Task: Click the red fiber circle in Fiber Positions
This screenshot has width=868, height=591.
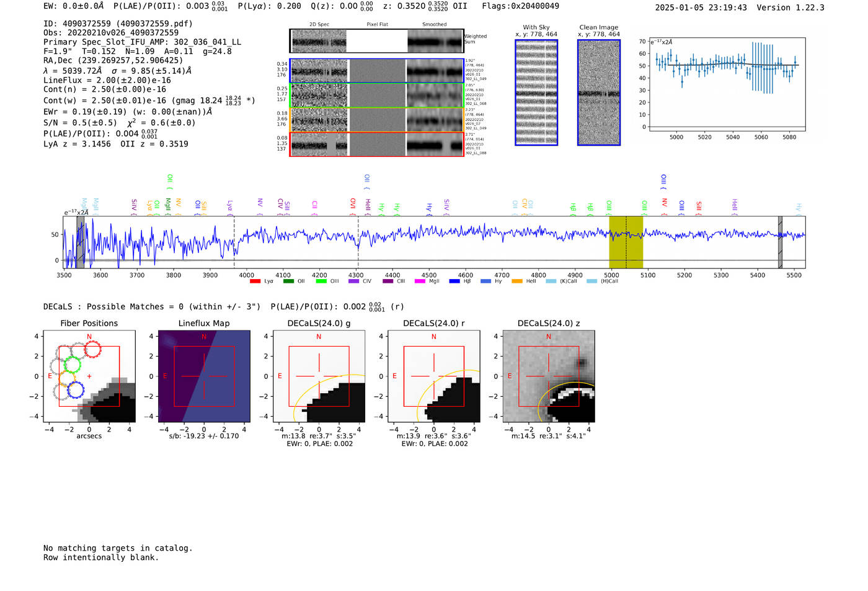Action: click(x=92, y=350)
